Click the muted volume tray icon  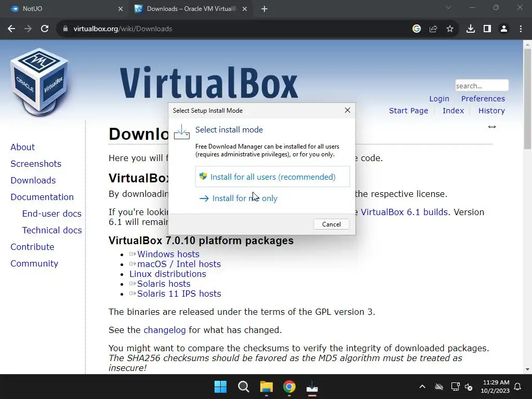469,387
